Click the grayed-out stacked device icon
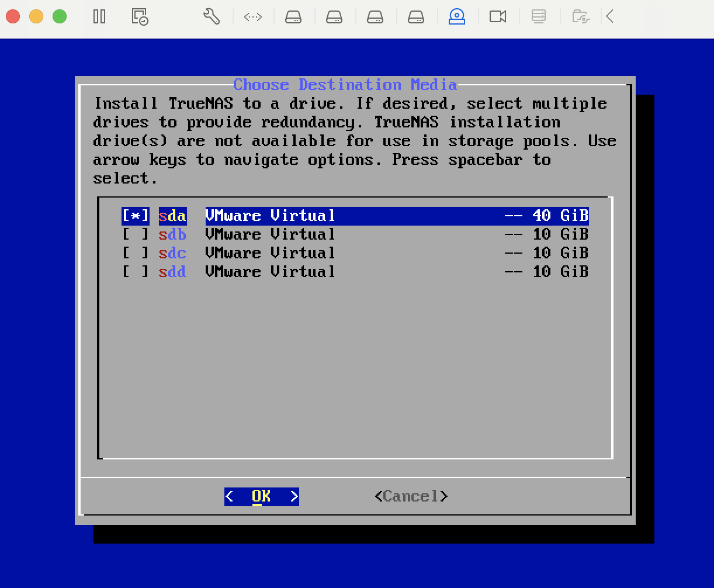714x588 pixels. pyautogui.click(x=538, y=16)
